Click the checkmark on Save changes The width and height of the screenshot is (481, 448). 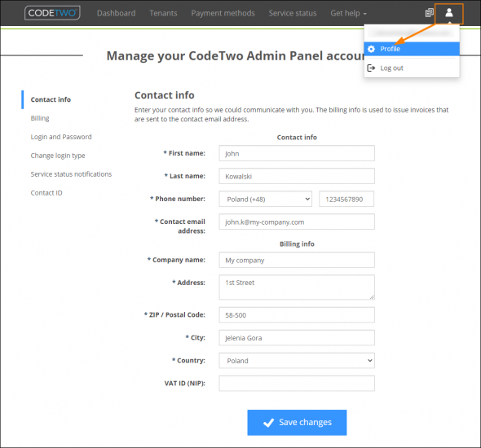pos(268,423)
